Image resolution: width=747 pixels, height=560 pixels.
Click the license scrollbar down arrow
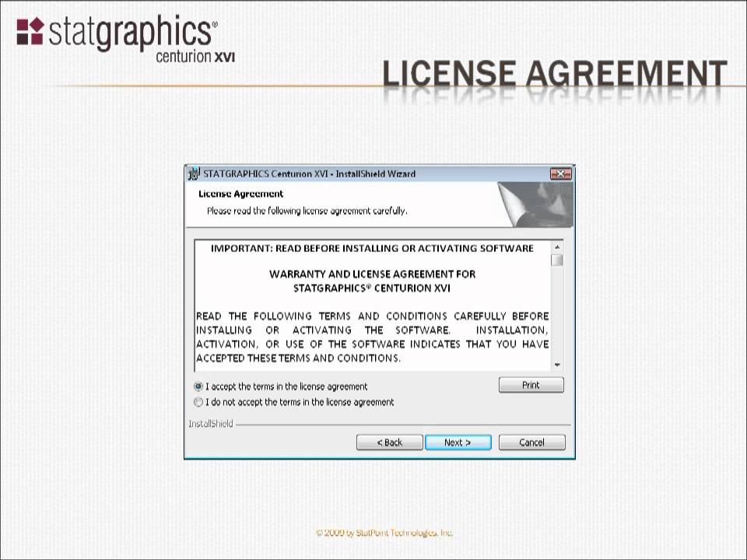(557, 366)
